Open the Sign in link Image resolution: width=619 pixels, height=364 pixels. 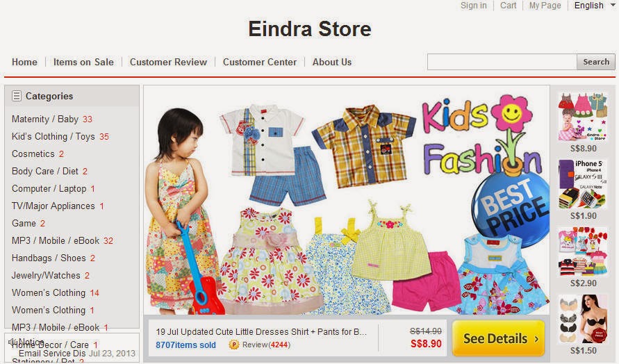click(x=473, y=6)
